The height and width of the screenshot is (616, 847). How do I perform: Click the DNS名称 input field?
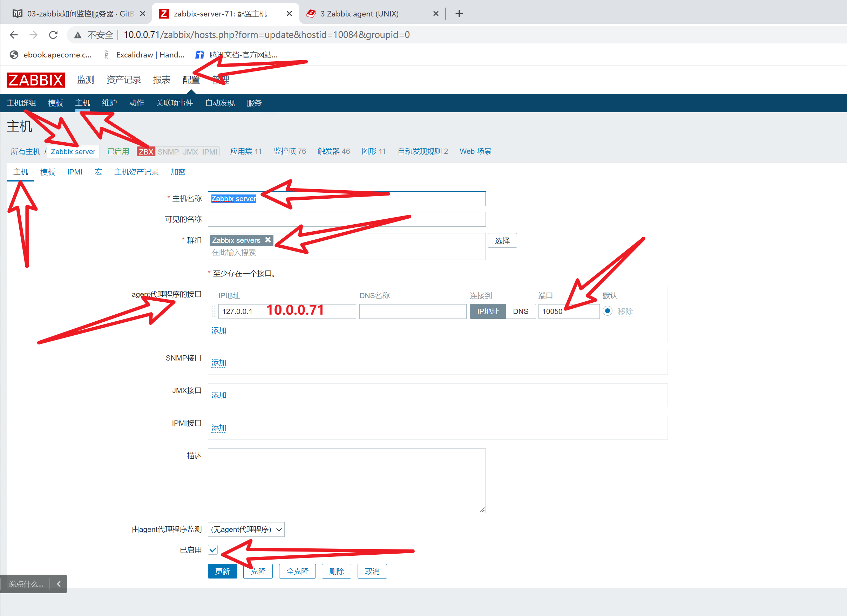(x=413, y=312)
